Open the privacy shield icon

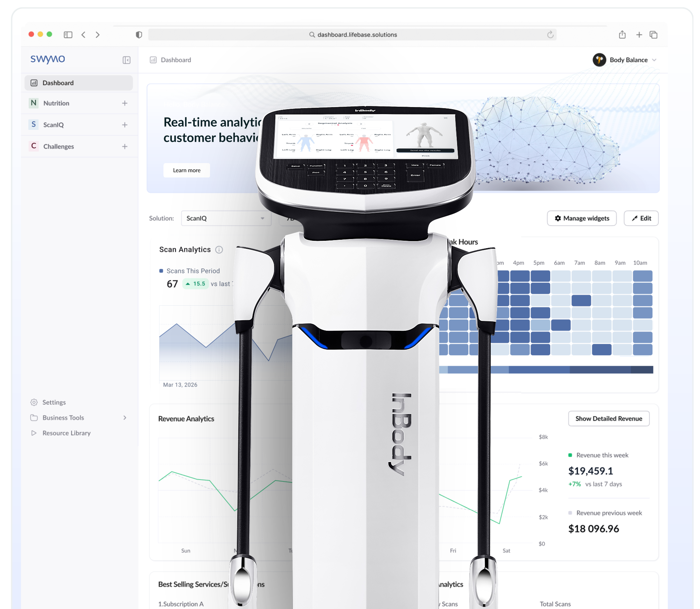(139, 35)
